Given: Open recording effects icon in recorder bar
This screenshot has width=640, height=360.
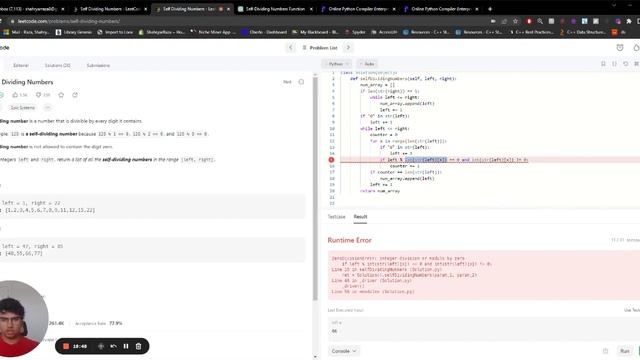Looking at the screenshot, I should click(101, 346).
